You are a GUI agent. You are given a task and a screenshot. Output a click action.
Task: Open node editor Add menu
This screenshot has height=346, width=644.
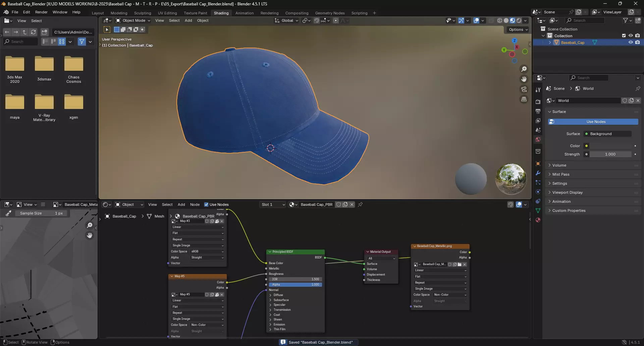[181, 205]
